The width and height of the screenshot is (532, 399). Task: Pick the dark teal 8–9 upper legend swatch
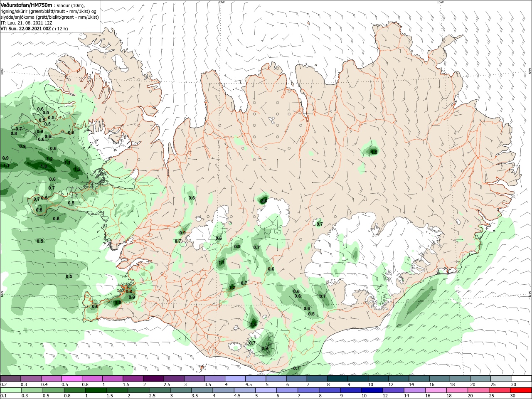[x=337, y=379]
